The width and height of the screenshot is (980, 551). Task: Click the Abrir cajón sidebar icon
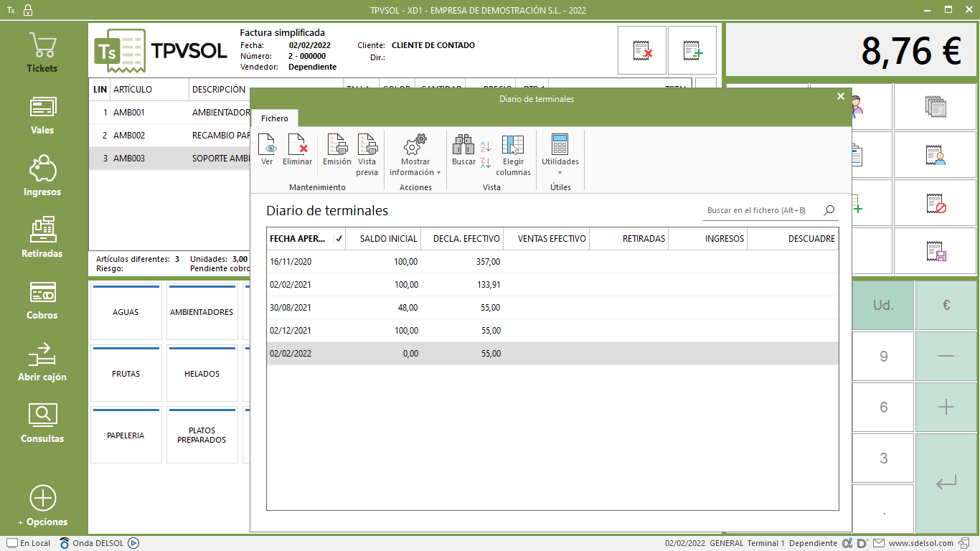[x=42, y=361]
